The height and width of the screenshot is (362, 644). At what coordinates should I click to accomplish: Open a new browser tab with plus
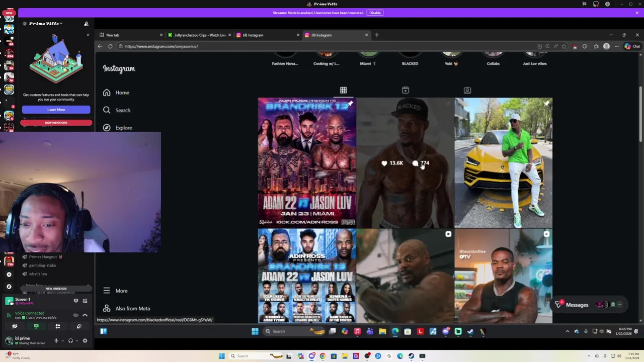[x=377, y=35]
